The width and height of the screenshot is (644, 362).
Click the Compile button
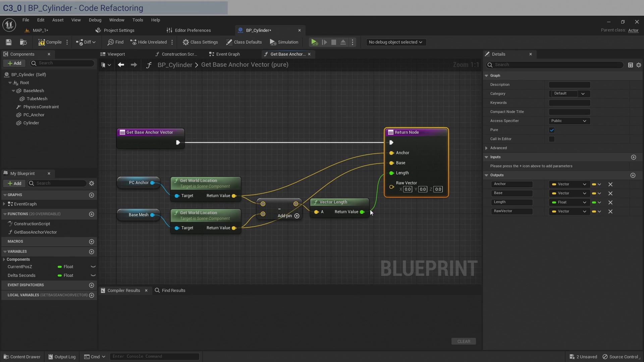pos(50,42)
